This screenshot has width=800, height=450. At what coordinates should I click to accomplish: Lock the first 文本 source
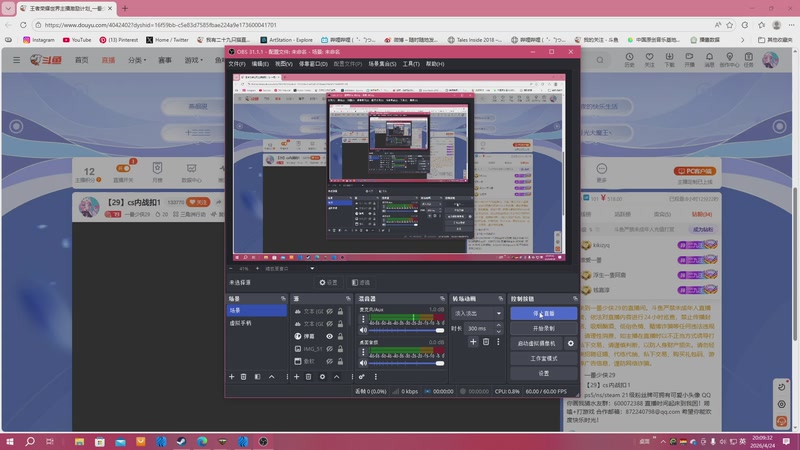[340, 311]
